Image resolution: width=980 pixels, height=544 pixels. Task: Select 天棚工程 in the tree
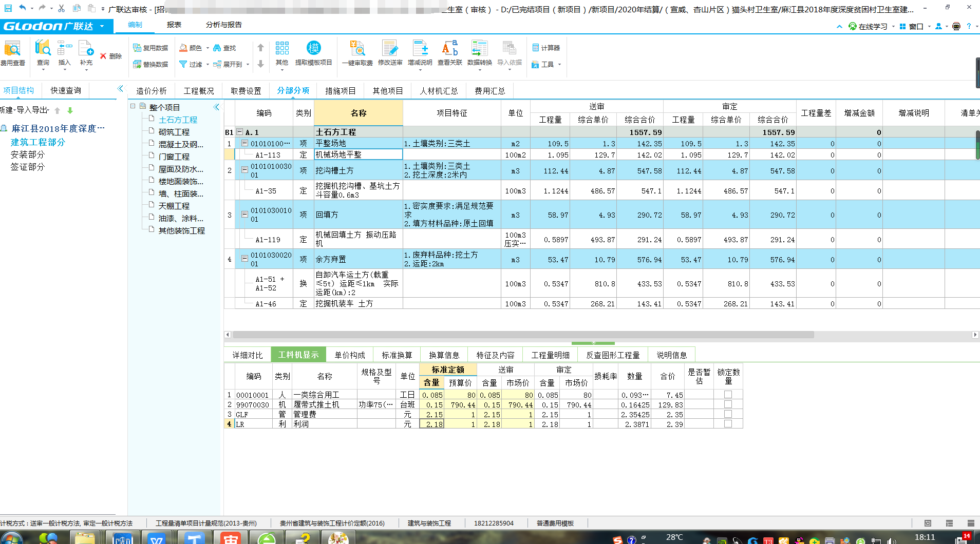[x=174, y=206]
